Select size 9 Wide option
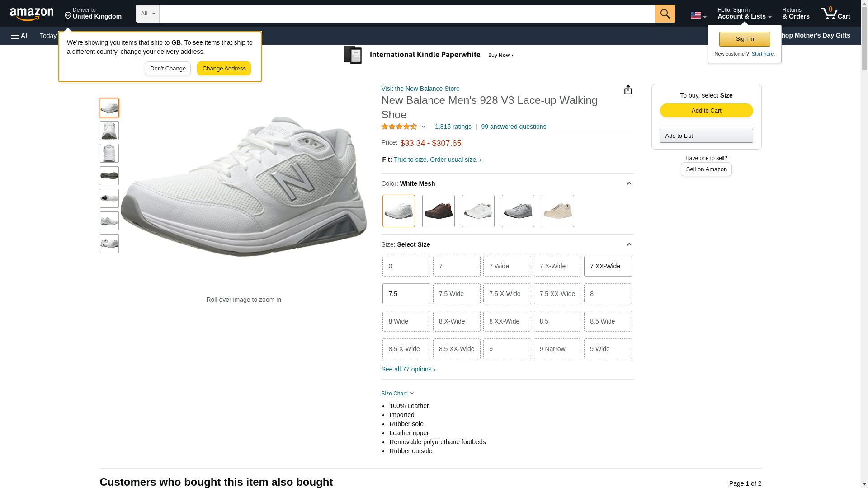The width and height of the screenshot is (868, 488). (608, 349)
